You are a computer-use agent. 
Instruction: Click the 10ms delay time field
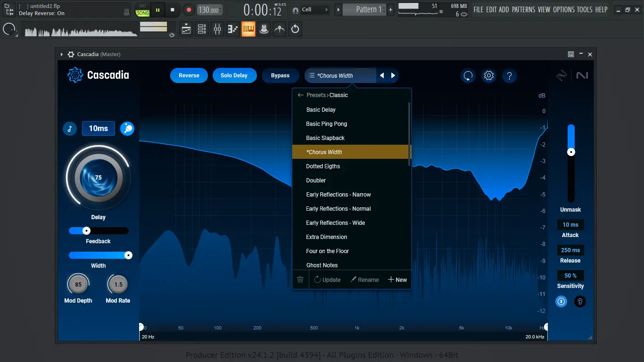tap(99, 128)
